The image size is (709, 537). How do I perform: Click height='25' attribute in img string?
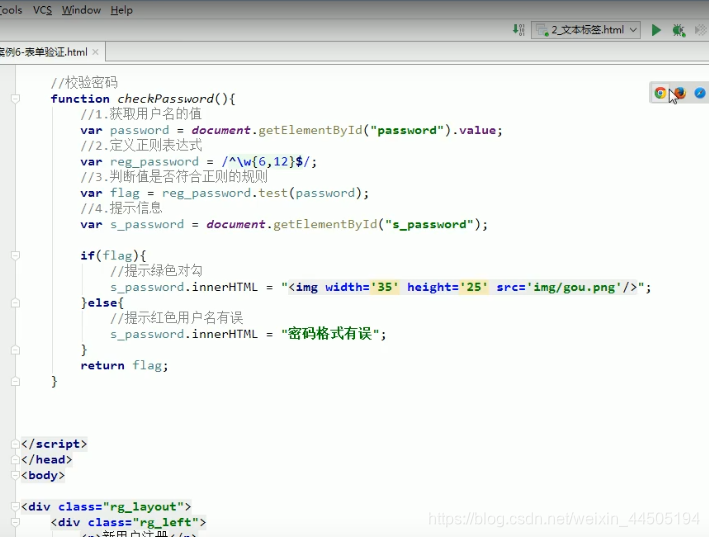(448, 287)
